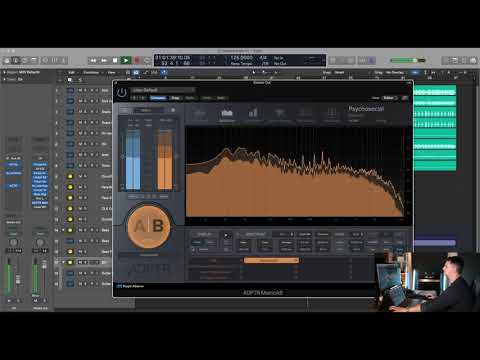Toggle the large A|B switch button
This screenshot has width=480, height=360.
(149, 227)
